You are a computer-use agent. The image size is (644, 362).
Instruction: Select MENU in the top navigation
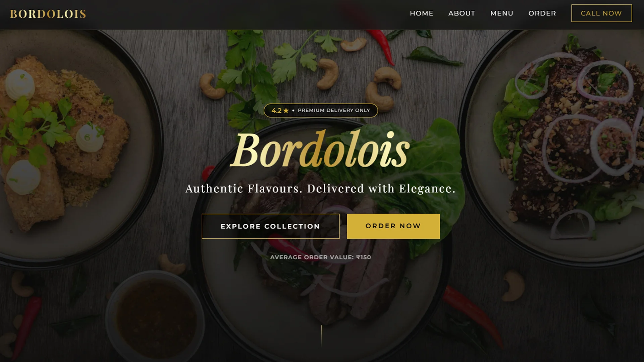click(x=502, y=13)
